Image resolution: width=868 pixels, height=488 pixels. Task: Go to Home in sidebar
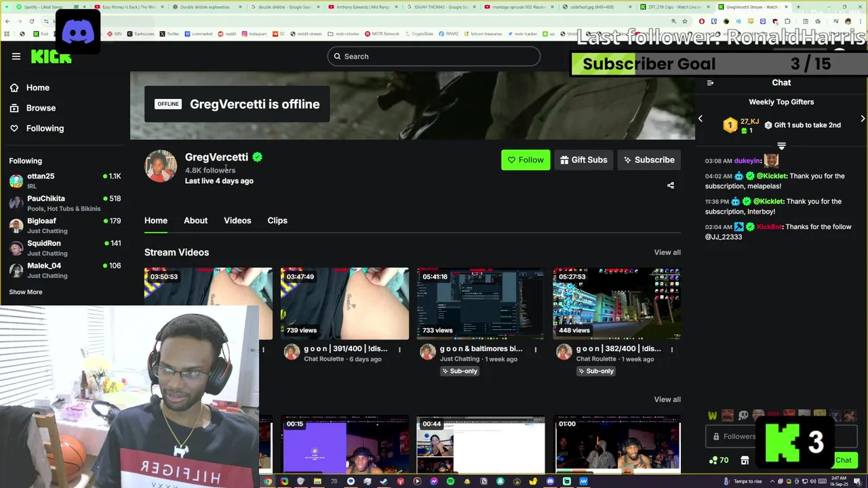[38, 87]
